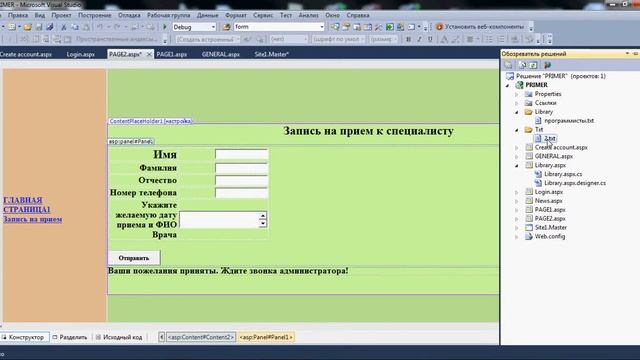Click the Underline formatting icon
Screen dimensions: 640x360
430,39
